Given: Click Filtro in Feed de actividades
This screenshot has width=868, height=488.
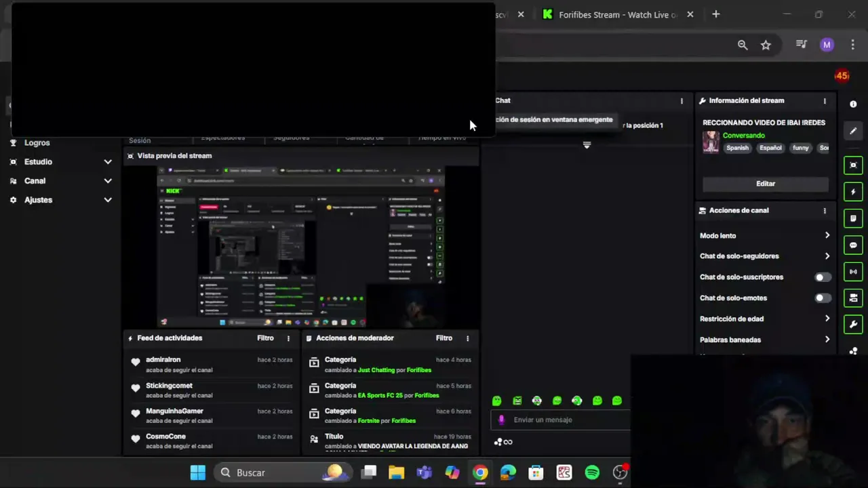Looking at the screenshot, I should (265, 338).
